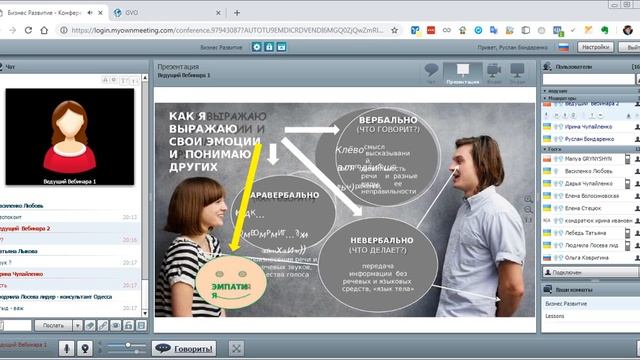Image resolution: width=640 pixels, height=360 pixels.
Task: Click the Evernote elephant extension icon
Action: coord(604,30)
